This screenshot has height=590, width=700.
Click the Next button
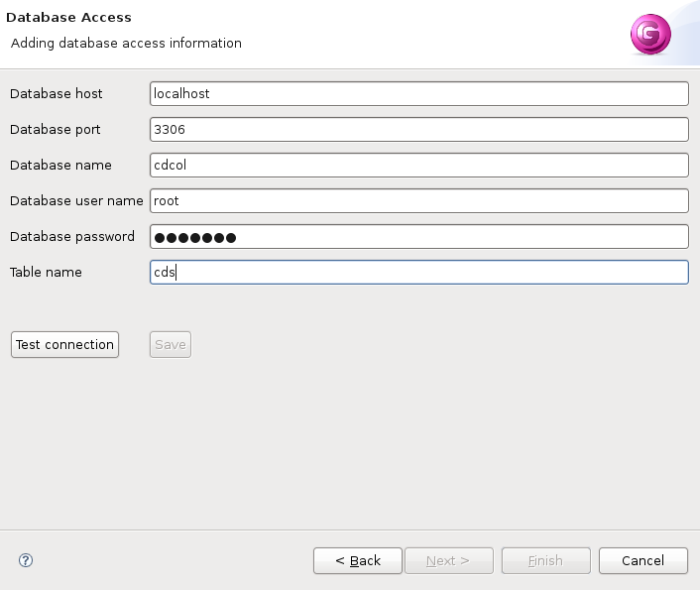pos(447,560)
